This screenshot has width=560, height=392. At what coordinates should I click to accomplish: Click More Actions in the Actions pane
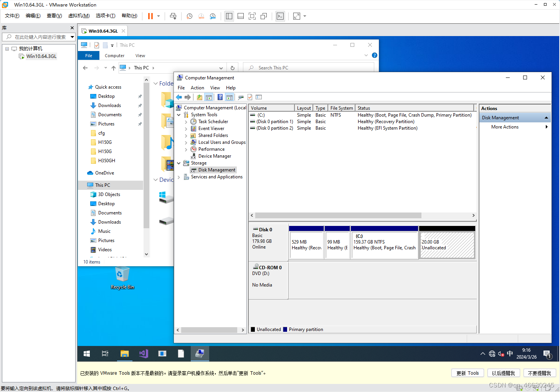click(505, 127)
